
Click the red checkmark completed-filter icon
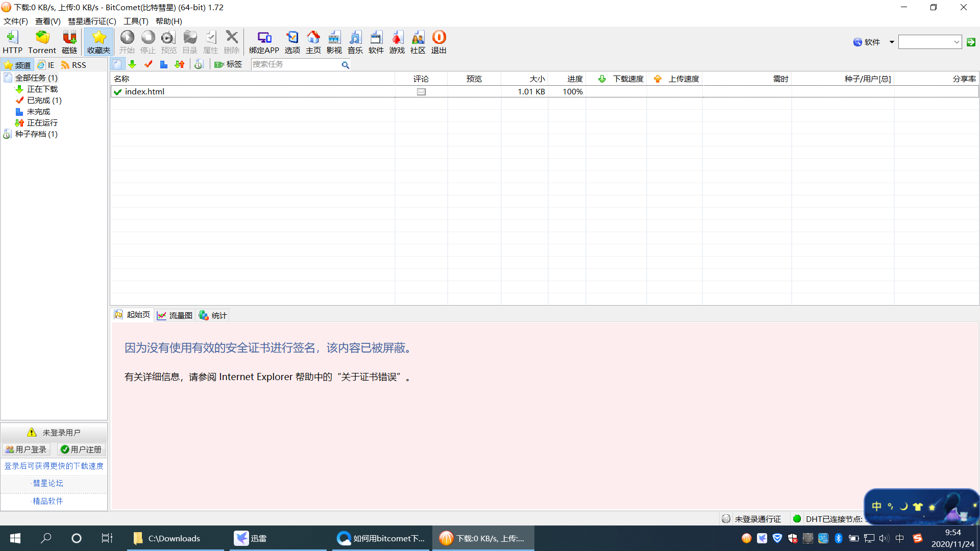pyautogui.click(x=148, y=64)
